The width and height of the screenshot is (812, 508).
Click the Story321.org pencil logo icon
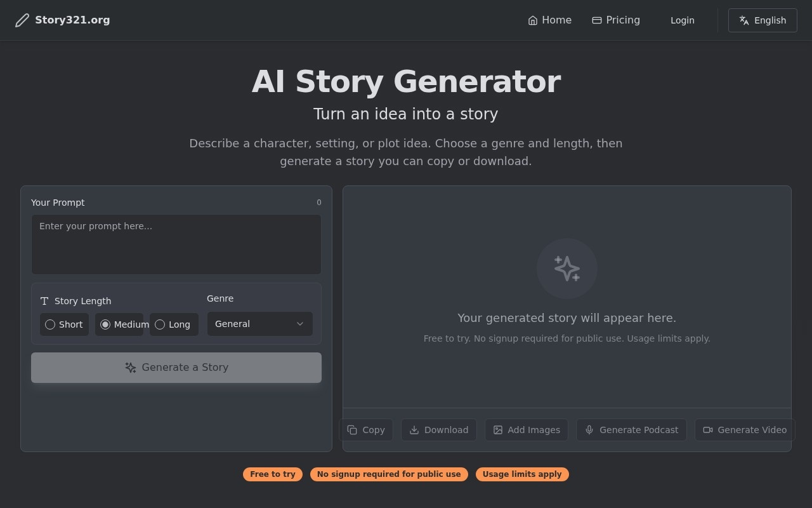[x=22, y=20]
